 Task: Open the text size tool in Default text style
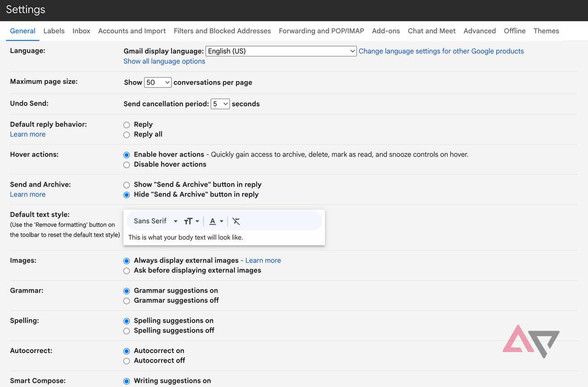(191, 221)
